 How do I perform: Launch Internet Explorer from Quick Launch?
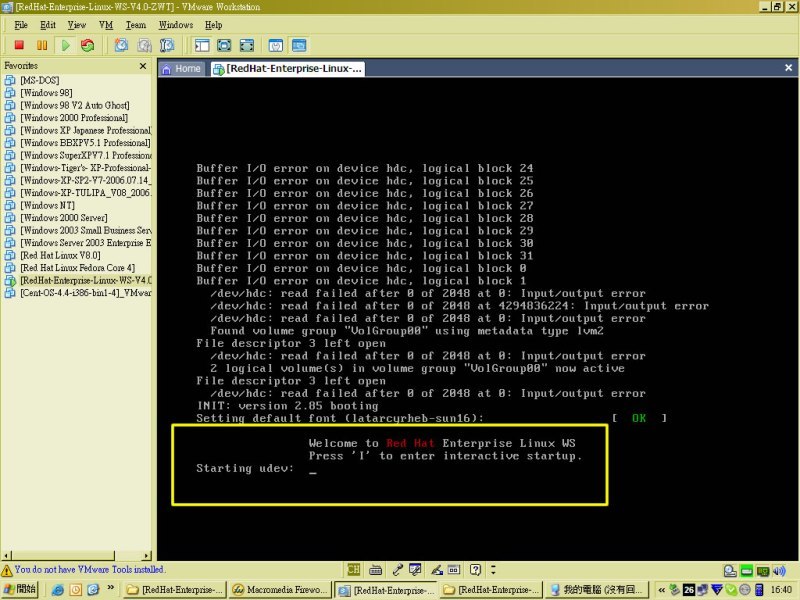coord(58,590)
